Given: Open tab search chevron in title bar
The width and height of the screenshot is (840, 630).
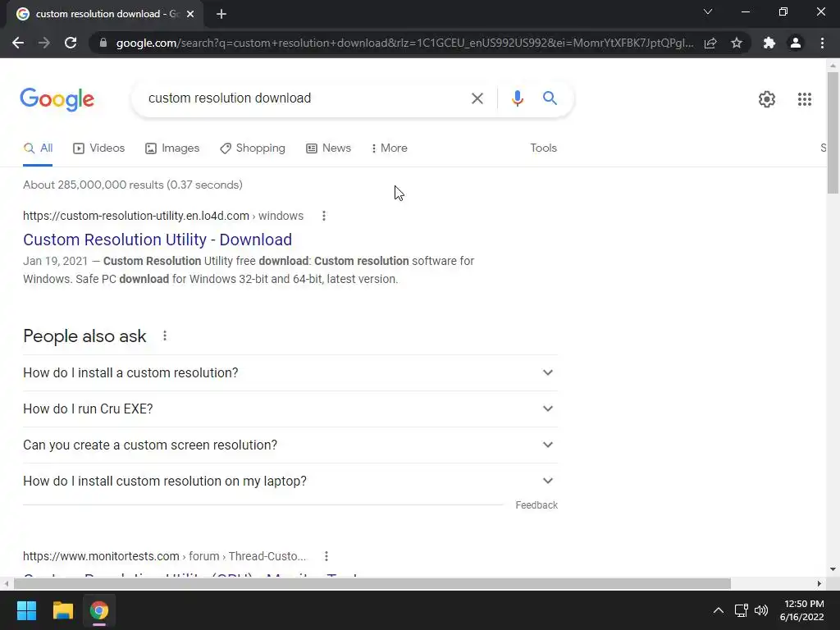Looking at the screenshot, I should pyautogui.click(x=708, y=11).
